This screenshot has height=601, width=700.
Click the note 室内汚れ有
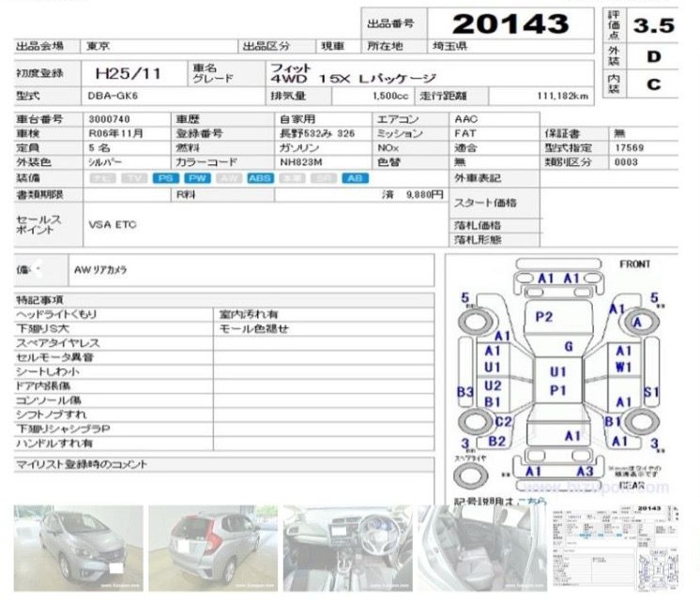coord(249,314)
